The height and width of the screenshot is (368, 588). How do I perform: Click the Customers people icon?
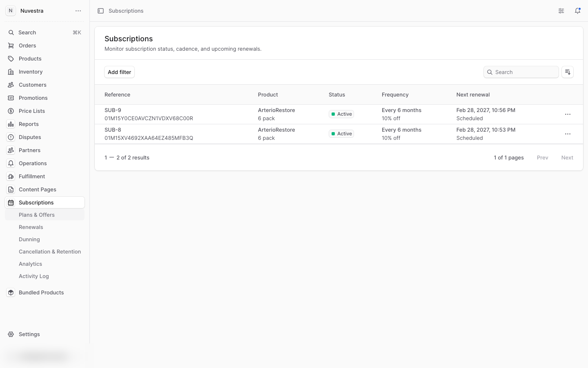[x=11, y=85]
